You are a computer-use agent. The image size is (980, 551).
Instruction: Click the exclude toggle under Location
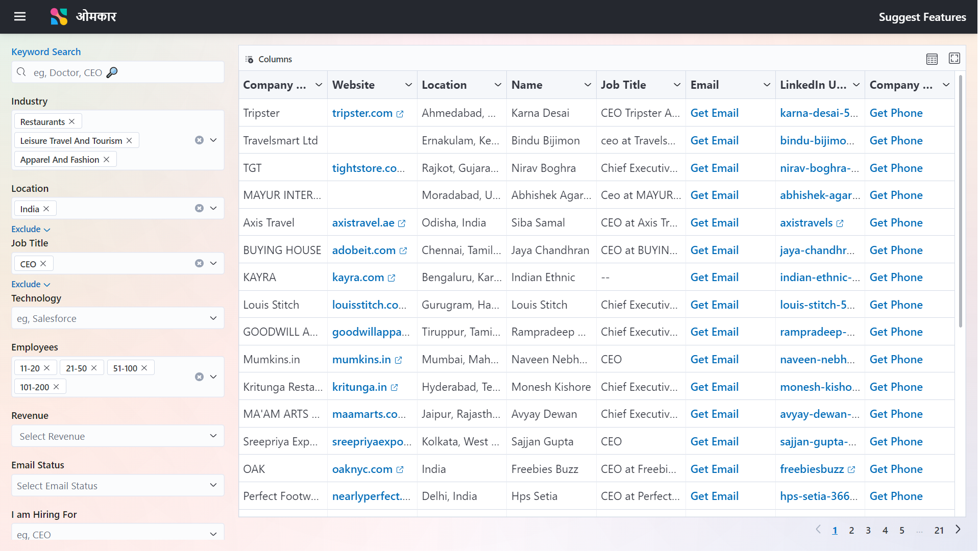tap(30, 229)
